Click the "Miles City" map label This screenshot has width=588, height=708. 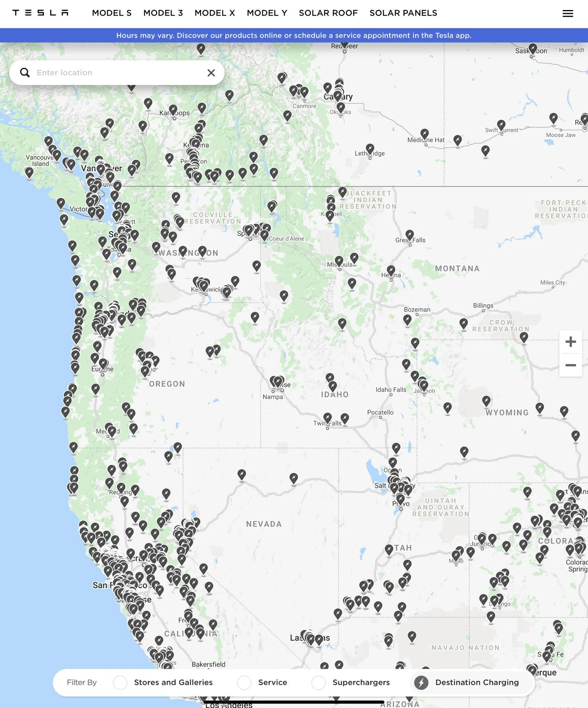(553, 283)
